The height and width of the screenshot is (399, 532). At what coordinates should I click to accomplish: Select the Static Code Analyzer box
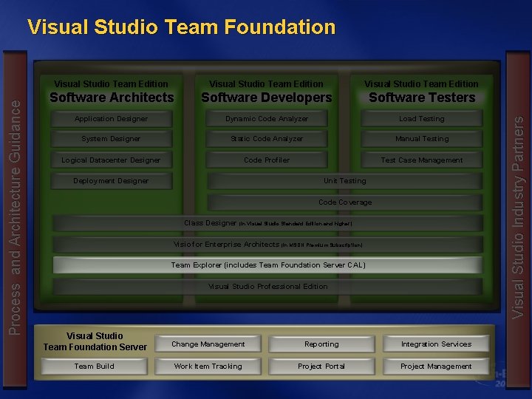pos(267,139)
